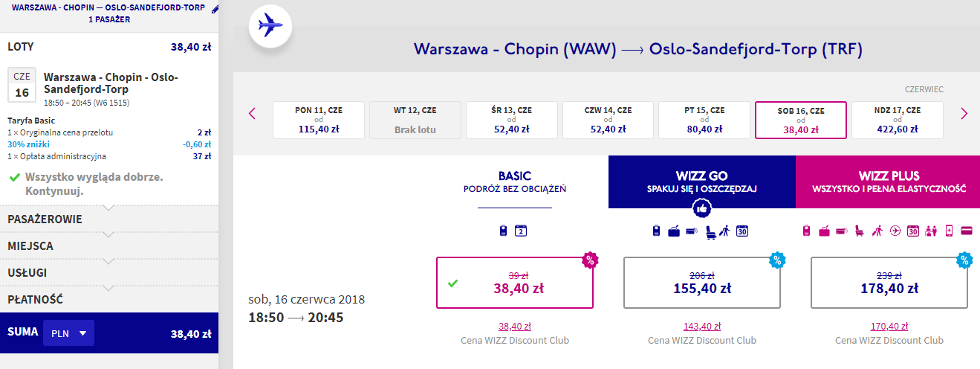Click the credit card icon under WIZZ PLUS

tap(967, 231)
